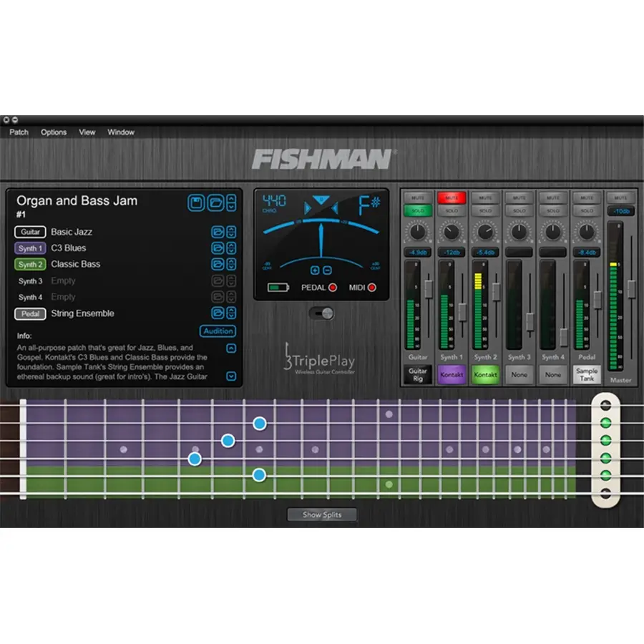The height and width of the screenshot is (644, 644).
Task: Click the minus button on the tuner display
Action: click(328, 270)
